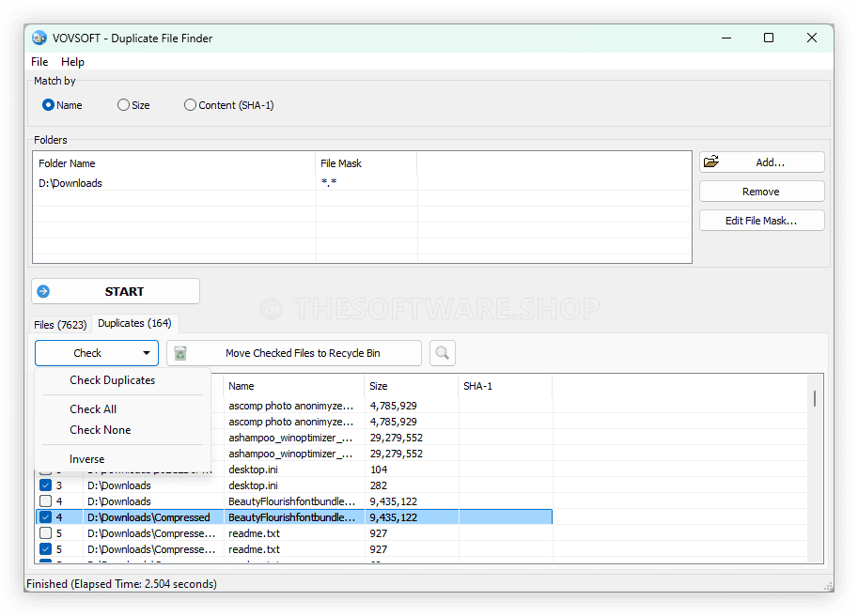Select the Name match radio button

tap(48, 105)
